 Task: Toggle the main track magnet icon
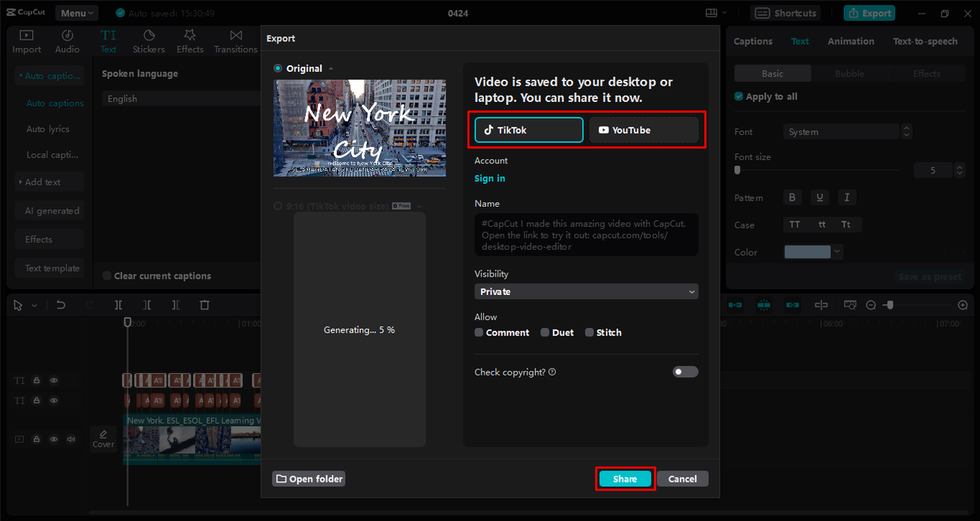(735, 305)
